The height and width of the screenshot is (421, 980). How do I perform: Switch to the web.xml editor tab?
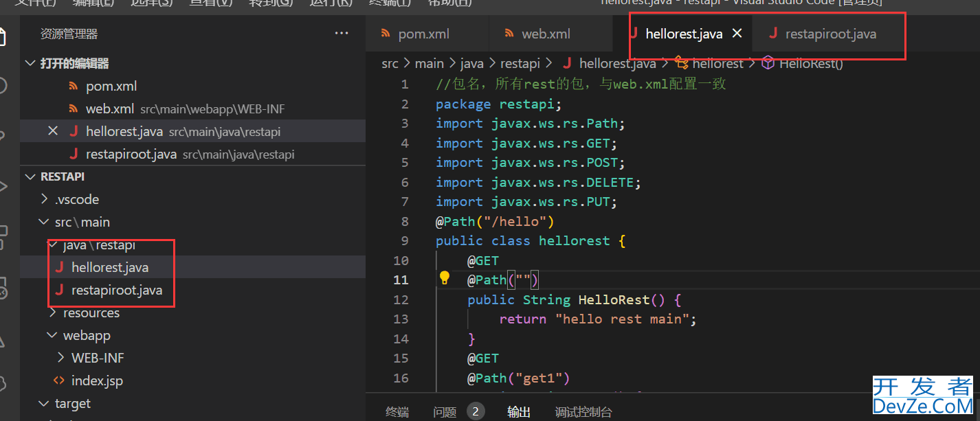(550, 34)
